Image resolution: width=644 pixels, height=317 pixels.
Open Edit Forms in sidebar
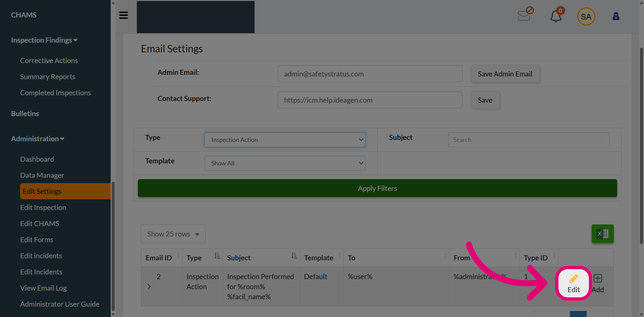coord(37,240)
